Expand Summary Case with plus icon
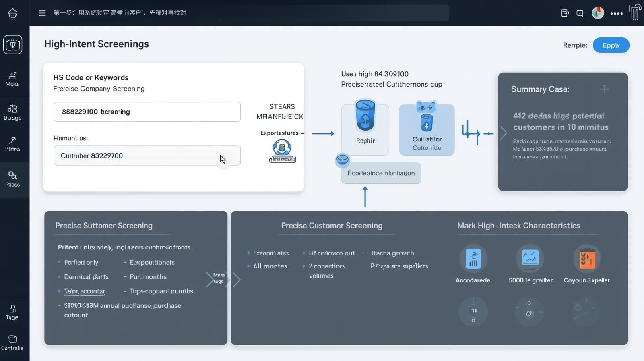644x361 pixels. tap(604, 89)
